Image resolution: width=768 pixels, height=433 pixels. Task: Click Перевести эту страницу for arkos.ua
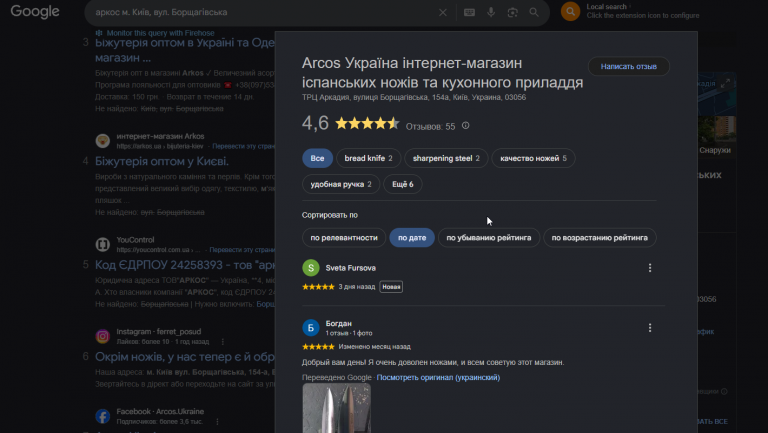click(x=243, y=146)
